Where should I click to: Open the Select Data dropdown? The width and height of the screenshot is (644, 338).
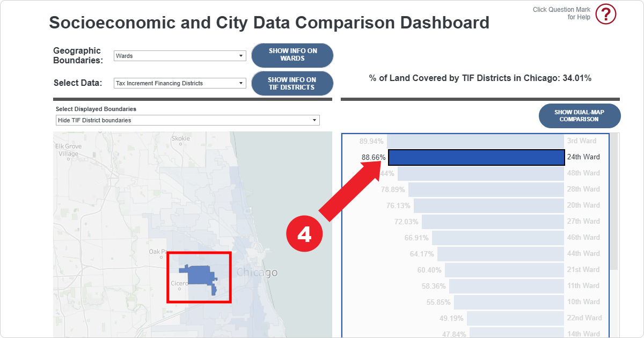pos(180,83)
